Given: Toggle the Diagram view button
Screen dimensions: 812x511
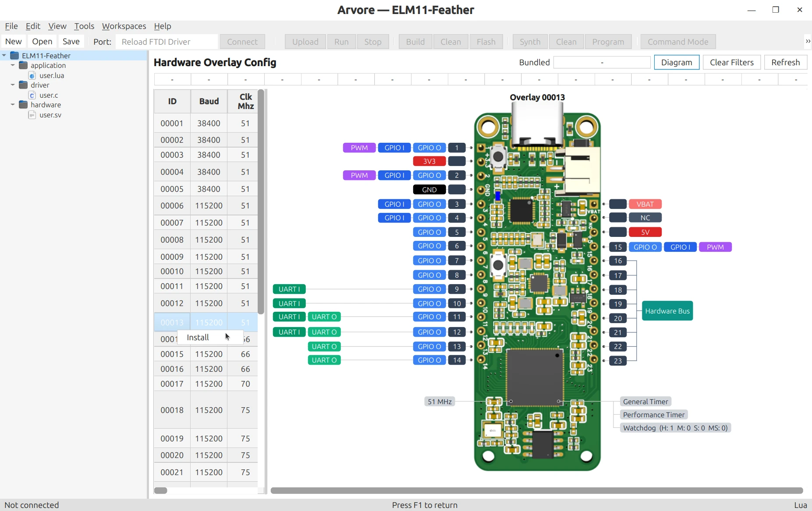Looking at the screenshot, I should coord(677,62).
